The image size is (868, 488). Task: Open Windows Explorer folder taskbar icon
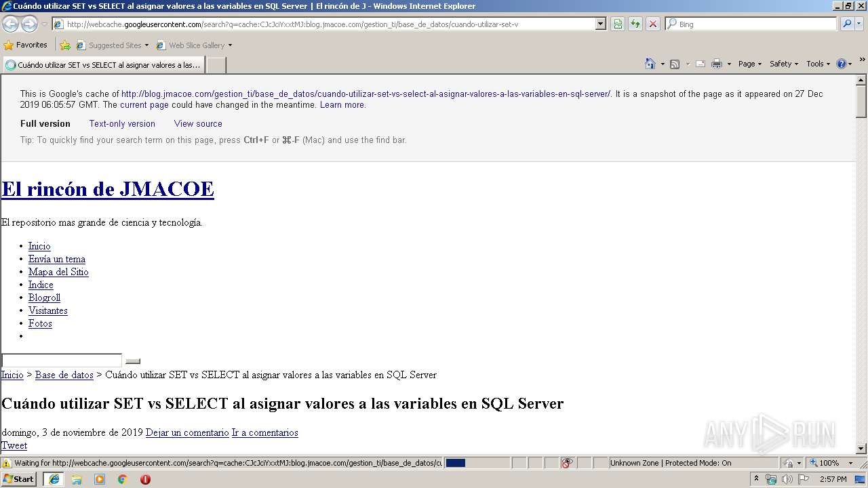77,479
